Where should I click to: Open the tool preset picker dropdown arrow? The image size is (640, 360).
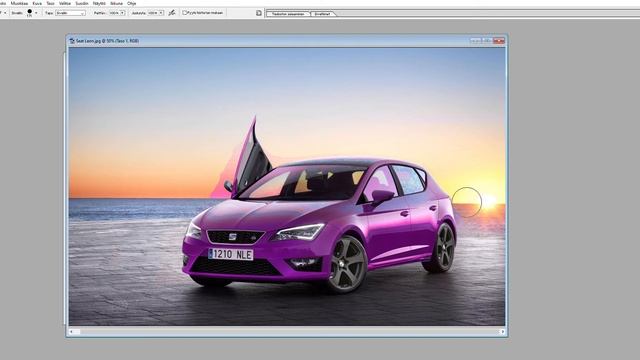pos(5,13)
